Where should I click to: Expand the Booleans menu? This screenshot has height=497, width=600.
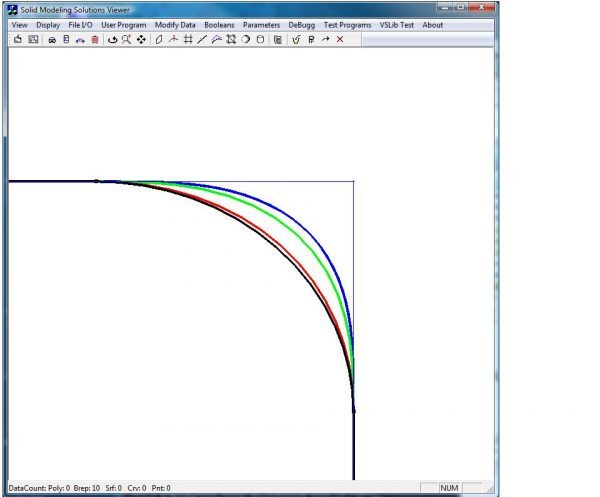219,25
